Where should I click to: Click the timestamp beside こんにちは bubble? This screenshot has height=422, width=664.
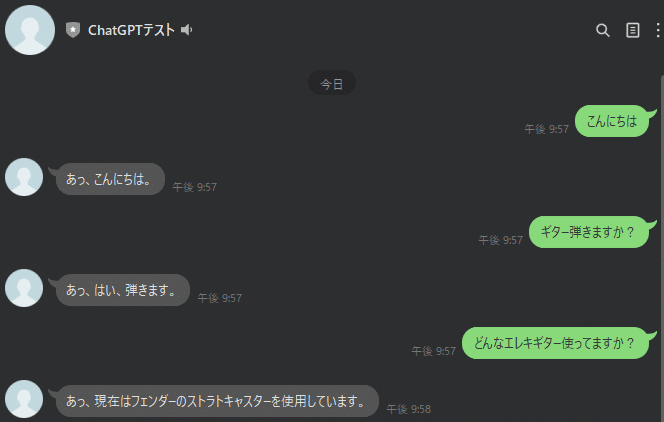click(547, 129)
